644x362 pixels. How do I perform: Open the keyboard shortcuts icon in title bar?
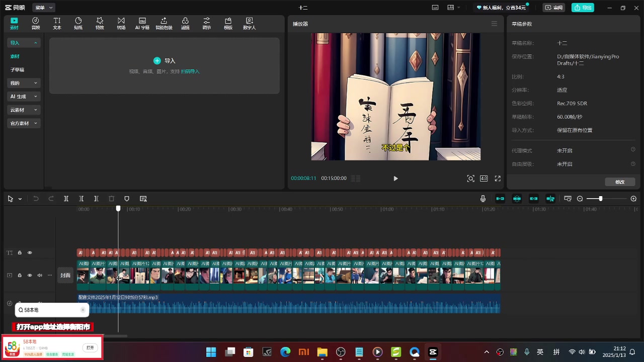coord(435,8)
